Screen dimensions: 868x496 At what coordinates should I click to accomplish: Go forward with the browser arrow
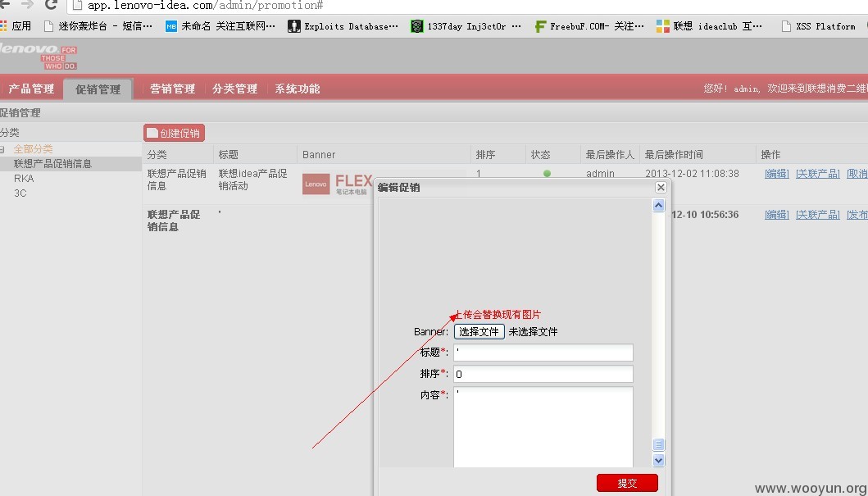[27, 5]
